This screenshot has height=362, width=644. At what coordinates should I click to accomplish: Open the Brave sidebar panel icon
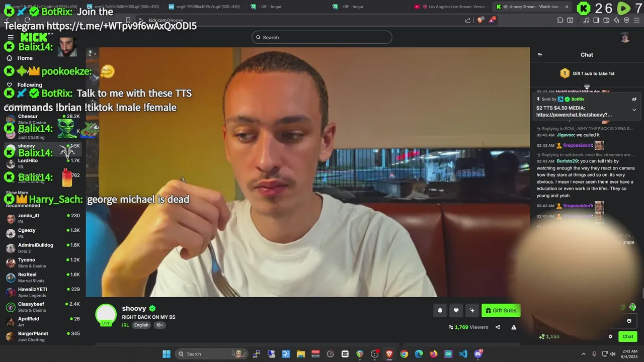coord(596,20)
